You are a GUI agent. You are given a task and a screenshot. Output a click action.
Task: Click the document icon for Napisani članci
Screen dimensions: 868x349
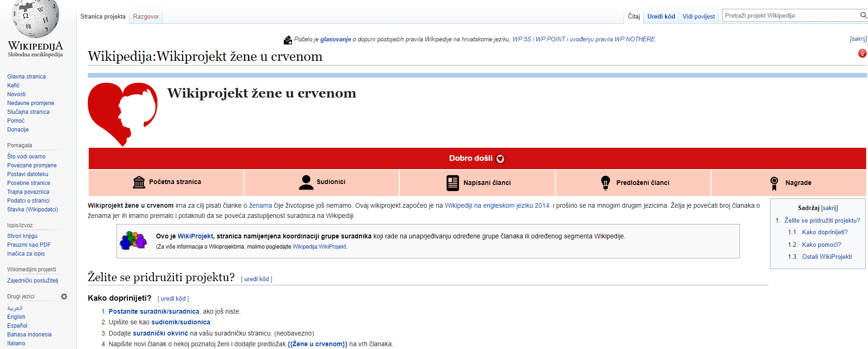coord(452,183)
